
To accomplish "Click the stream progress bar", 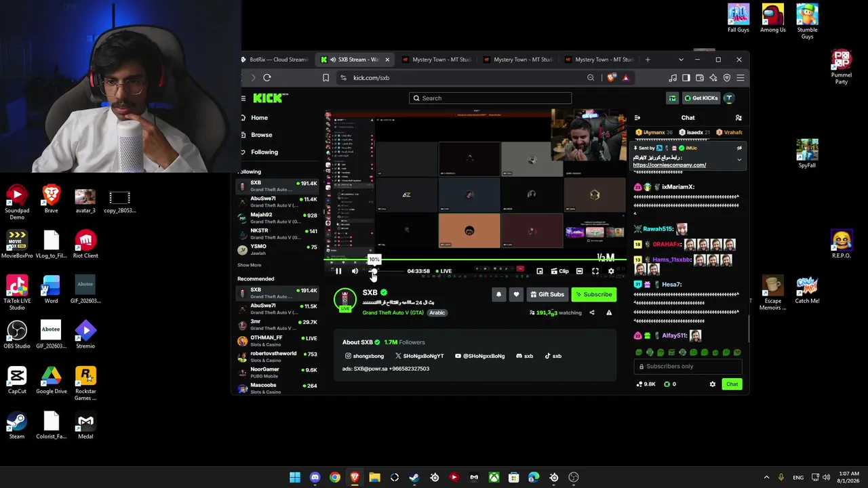I will point(475,259).
